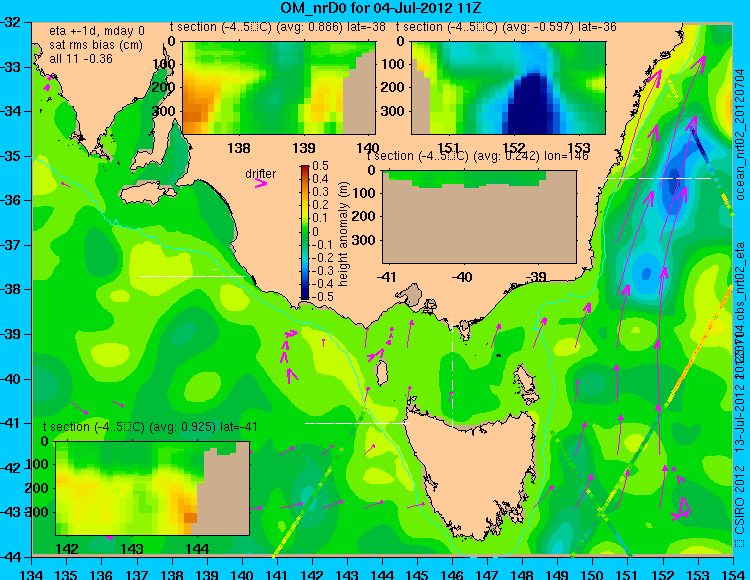750x580 pixels.
Task: Click the -35 latitude label on left axis
Action: click(x=11, y=156)
